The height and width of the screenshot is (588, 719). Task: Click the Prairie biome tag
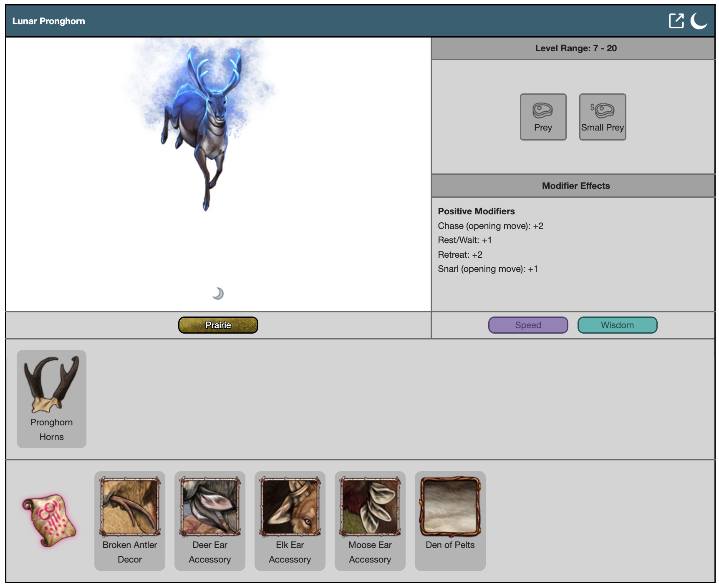218,325
